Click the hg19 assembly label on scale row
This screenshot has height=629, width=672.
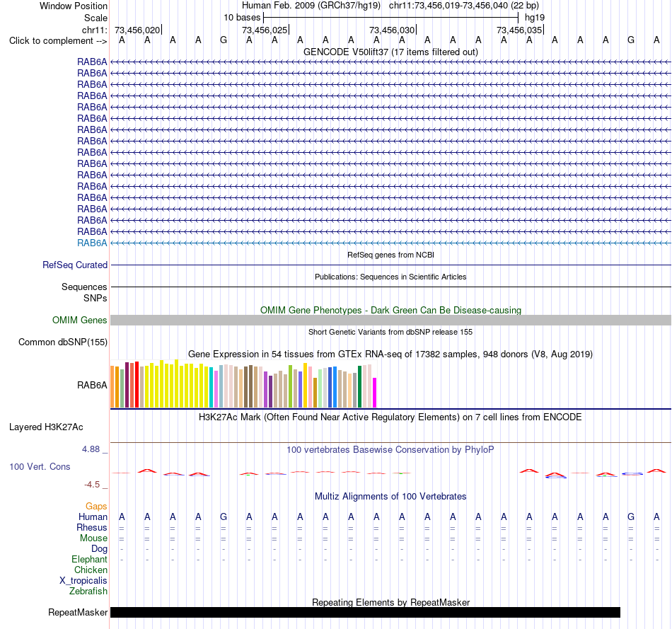click(535, 18)
